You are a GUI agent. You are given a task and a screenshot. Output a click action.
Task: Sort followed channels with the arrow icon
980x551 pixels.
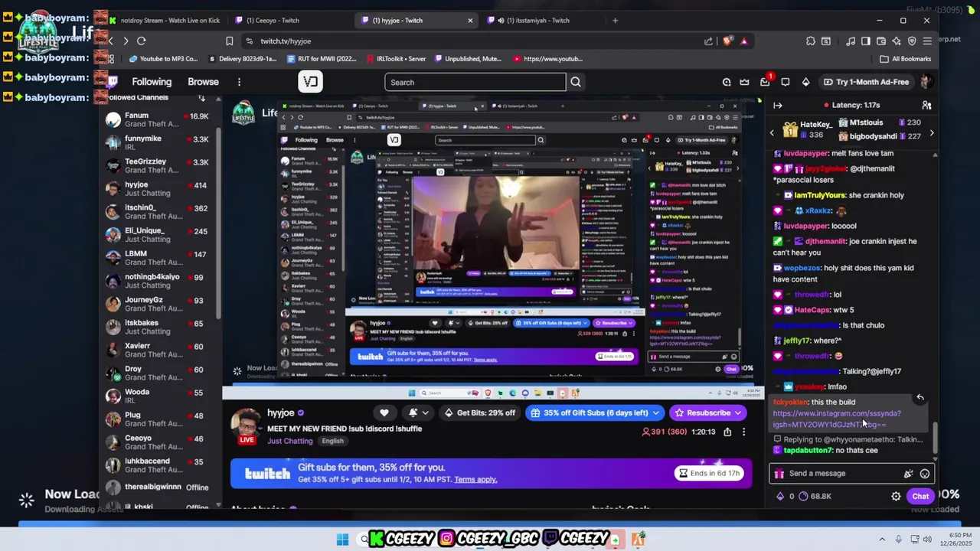tap(201, 98)
